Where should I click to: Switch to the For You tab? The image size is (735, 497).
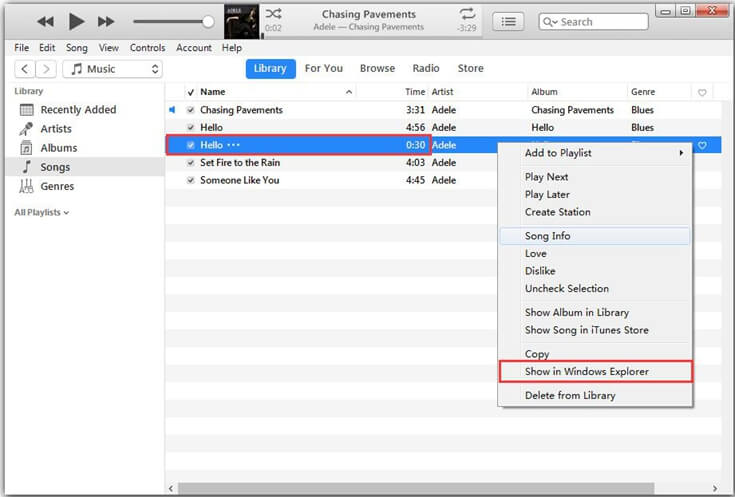(323, 68)
